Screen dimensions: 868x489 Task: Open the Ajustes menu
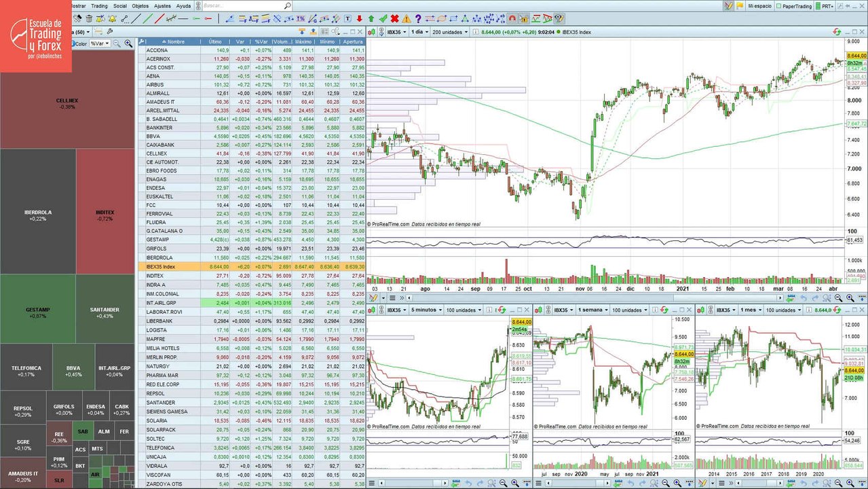(x=162, y=5)
